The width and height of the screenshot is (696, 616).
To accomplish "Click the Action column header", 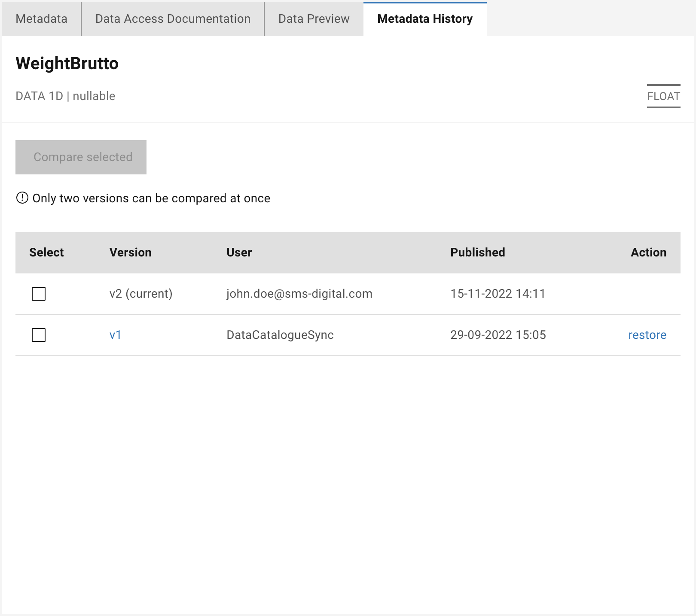I will coord(648,252).
